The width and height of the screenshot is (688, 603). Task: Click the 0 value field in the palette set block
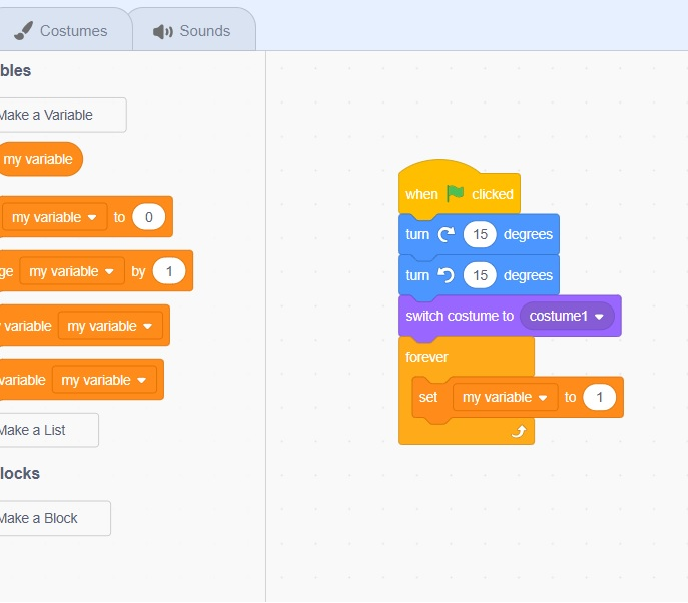coord(149,217)
